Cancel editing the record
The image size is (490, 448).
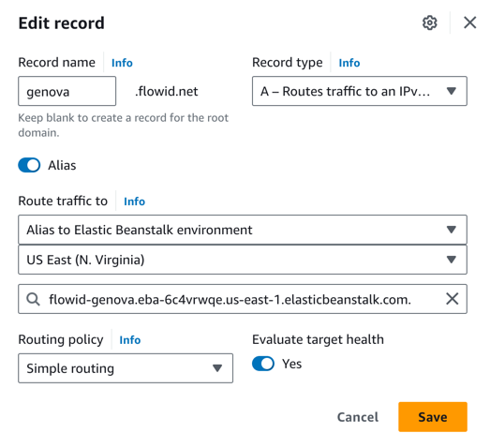(358, 417)
